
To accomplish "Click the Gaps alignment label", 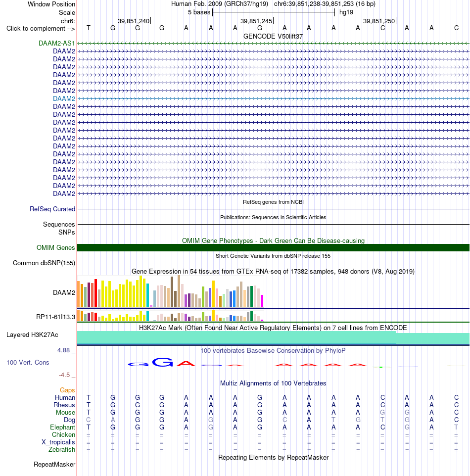I will [67, 390].
